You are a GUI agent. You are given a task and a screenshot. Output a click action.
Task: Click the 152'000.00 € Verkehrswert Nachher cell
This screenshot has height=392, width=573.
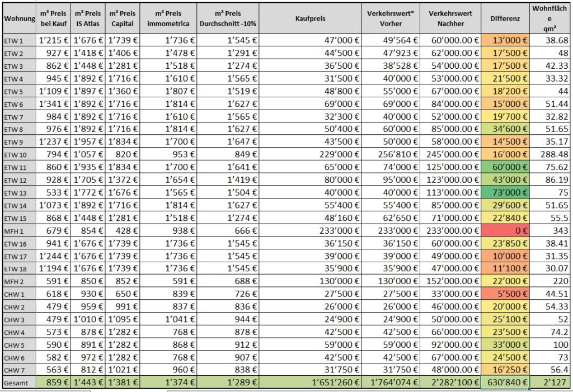[x=450, y=281]
